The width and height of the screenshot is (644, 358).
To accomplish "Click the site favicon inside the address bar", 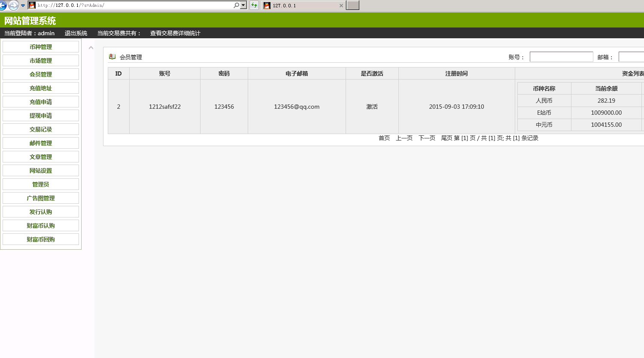I will click(x=32, y=6).
